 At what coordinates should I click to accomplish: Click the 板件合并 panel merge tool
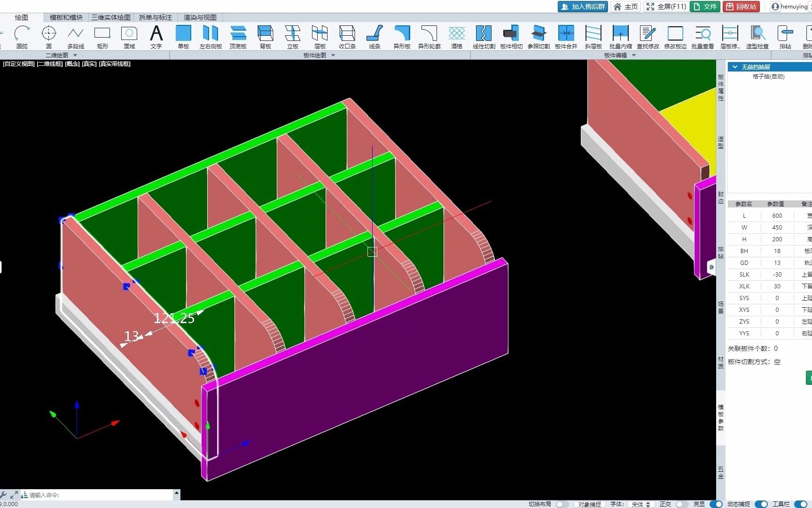pyautogui.click(x=566, y=37)
